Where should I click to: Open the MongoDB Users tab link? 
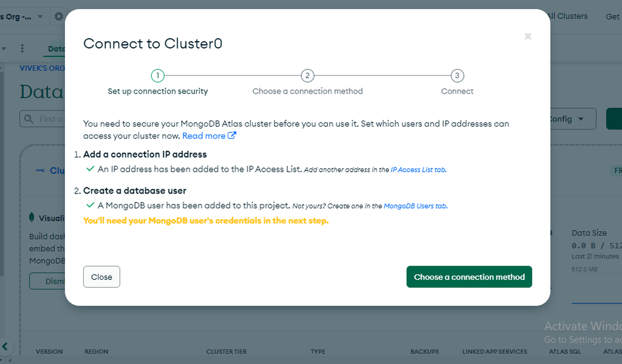[x=415, y=206]
